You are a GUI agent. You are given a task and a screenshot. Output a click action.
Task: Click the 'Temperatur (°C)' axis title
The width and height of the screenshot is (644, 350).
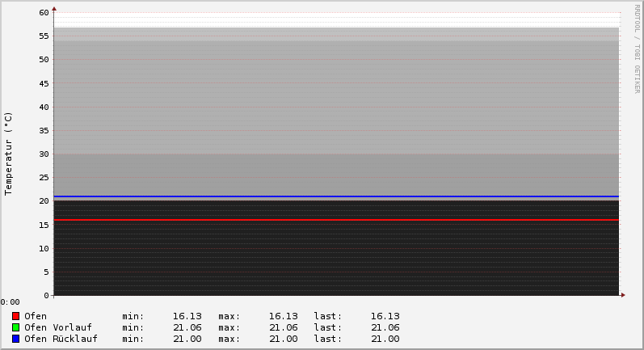9,154
